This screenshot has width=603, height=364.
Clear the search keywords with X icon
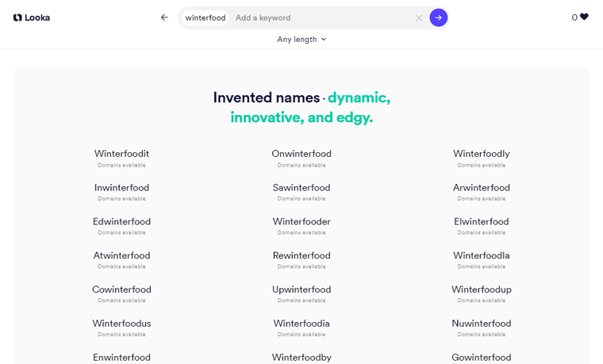click(x=419, y=17)
